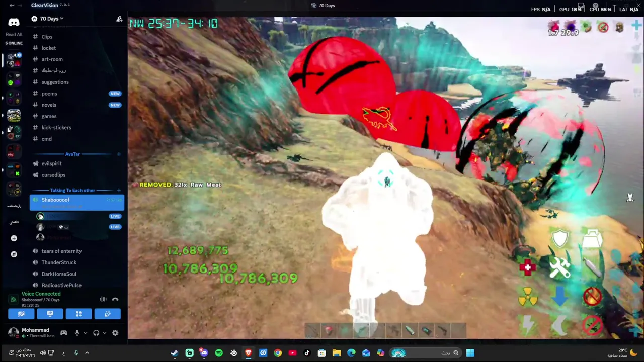Collapse the AvaTar channel category

click(72, 154)
